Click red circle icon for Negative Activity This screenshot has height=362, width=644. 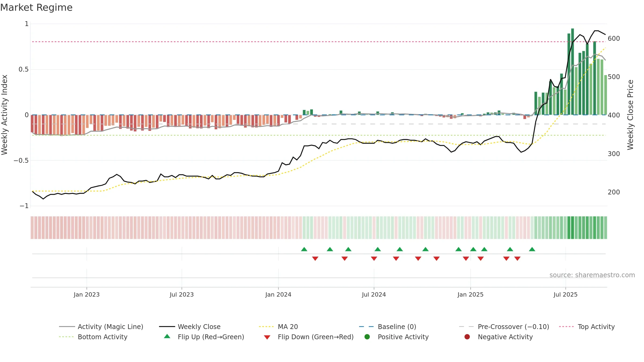pyautogui.click(x=467, y=337)
